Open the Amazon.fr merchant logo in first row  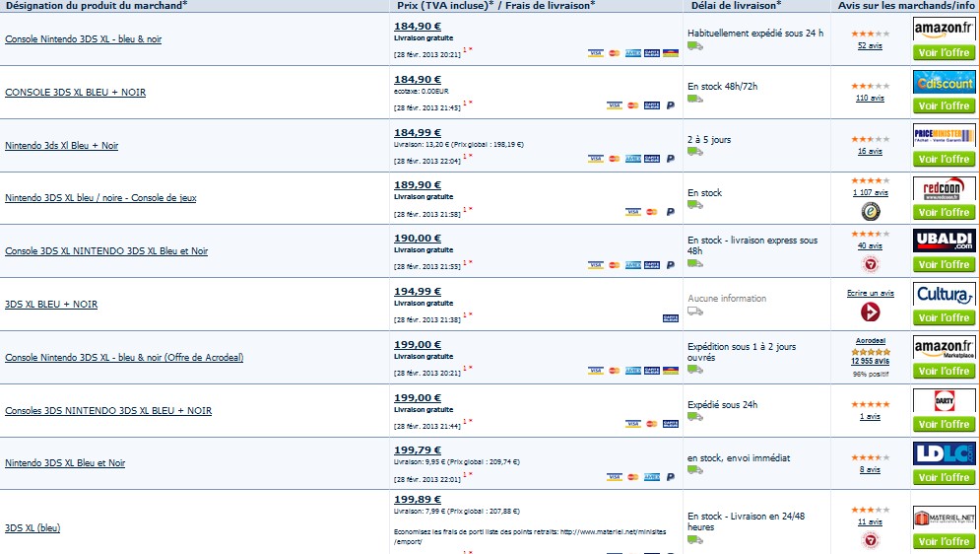[944, 30]
